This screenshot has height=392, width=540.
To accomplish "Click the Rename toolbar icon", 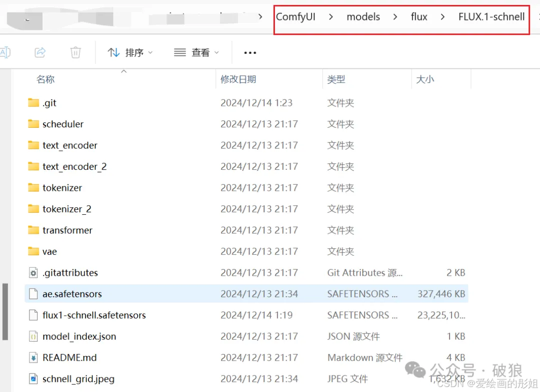I will click(x=5, y=52).
